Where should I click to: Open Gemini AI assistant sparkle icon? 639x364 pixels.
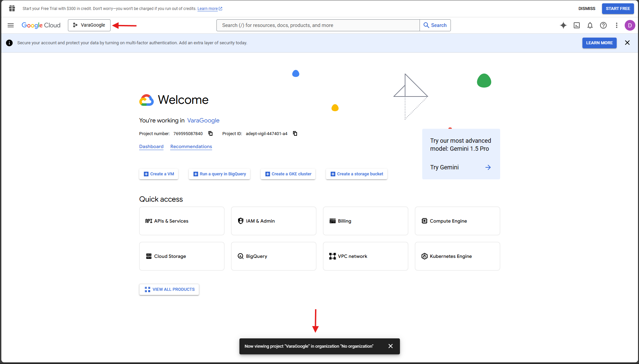pos(563,25)
